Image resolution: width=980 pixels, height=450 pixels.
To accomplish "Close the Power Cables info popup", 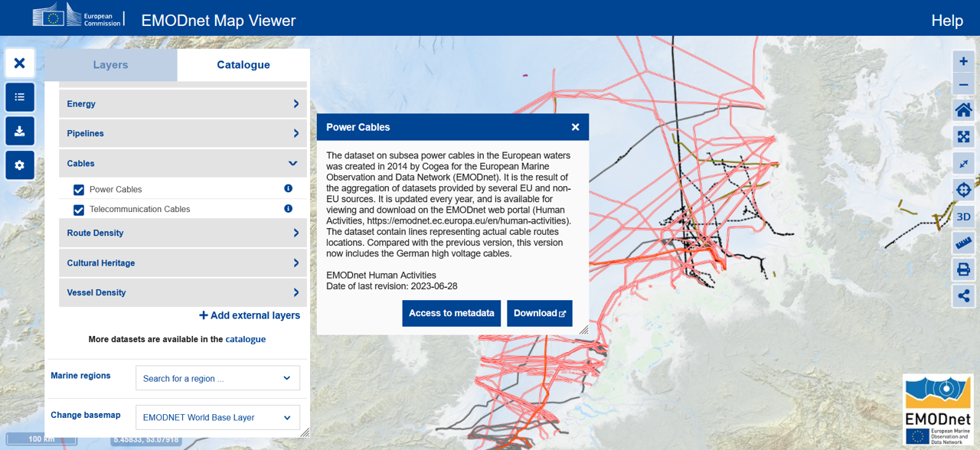I will point(575,127).
